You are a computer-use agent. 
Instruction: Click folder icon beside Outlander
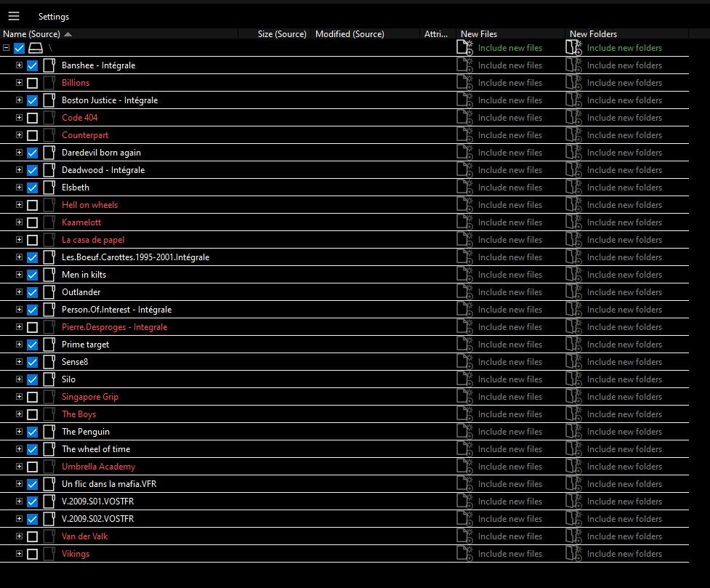coord(49,292)
